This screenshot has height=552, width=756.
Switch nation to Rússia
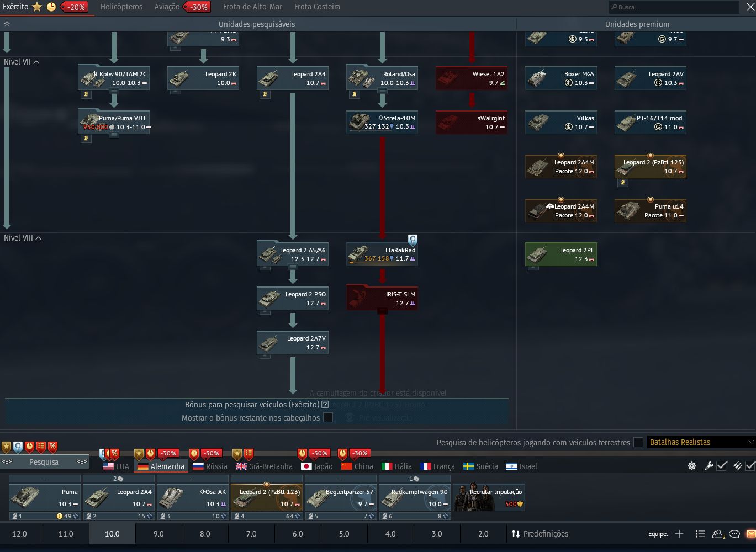coord(210,466)
